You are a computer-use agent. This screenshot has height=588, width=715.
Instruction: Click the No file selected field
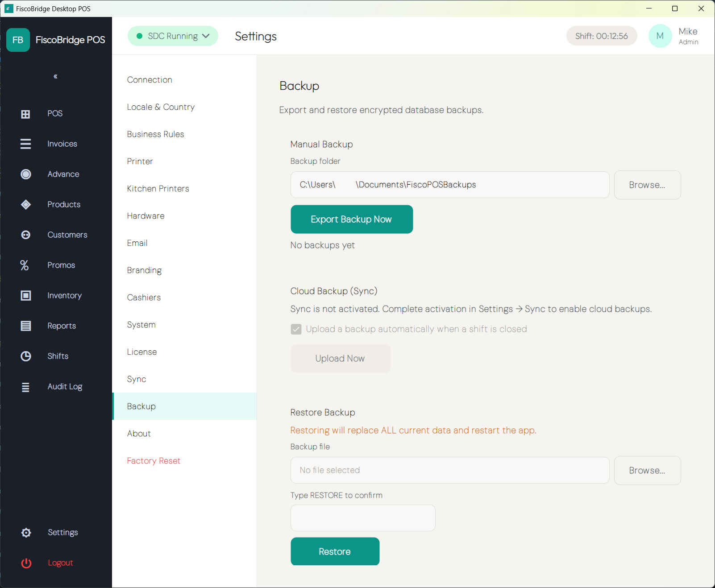450,470
